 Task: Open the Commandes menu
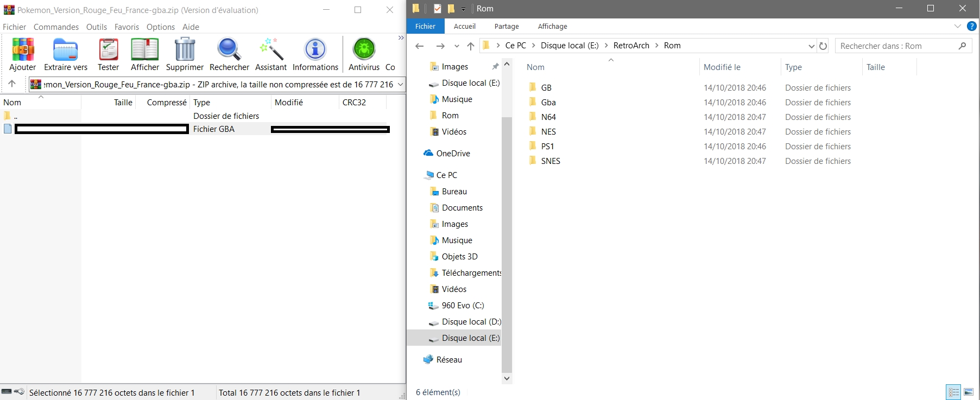[x=56, y=27]
